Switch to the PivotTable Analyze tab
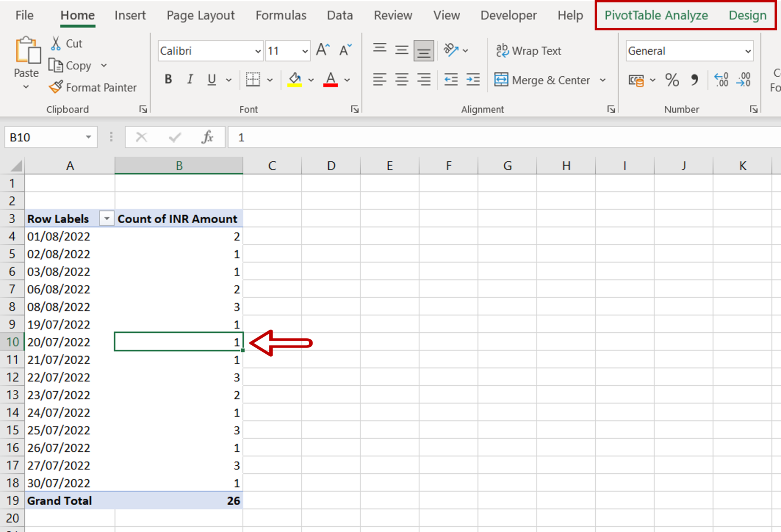This screenshot has width=781, height=532. (656, 15)
